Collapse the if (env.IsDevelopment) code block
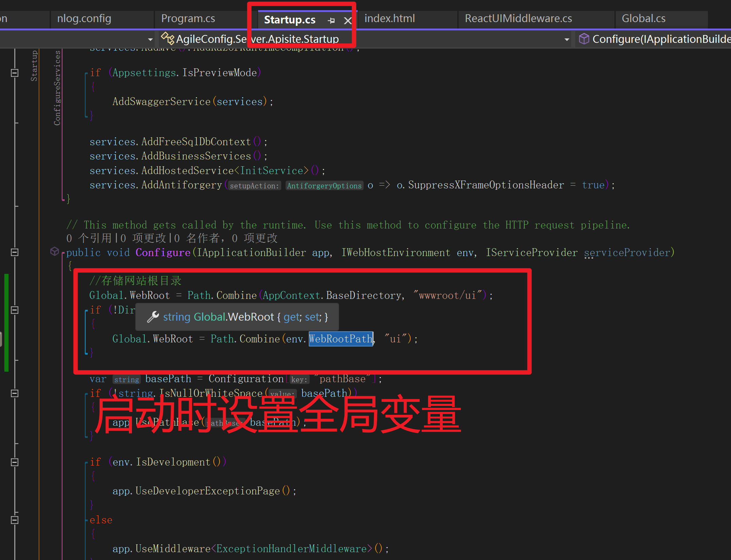The height and width of the screenshot is (560, 731). (14, 462)
